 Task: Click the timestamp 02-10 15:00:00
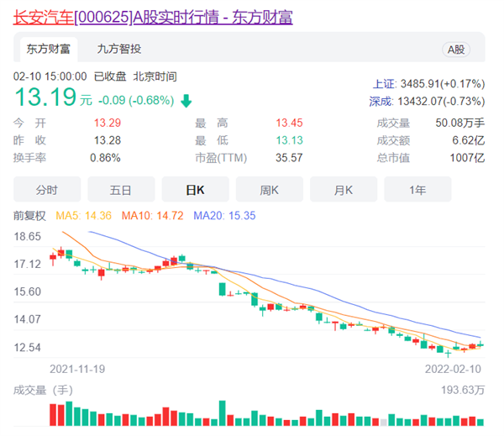point(50,76)
